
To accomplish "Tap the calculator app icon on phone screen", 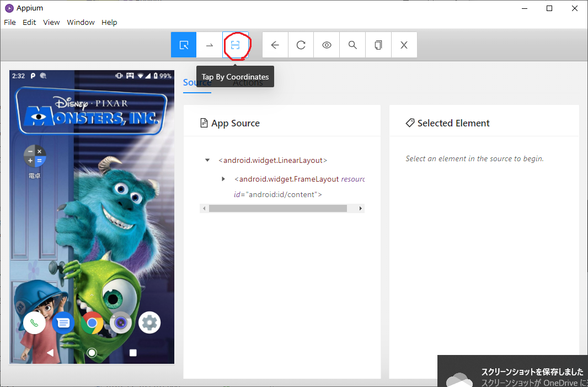I will click(x=35, y=156).
